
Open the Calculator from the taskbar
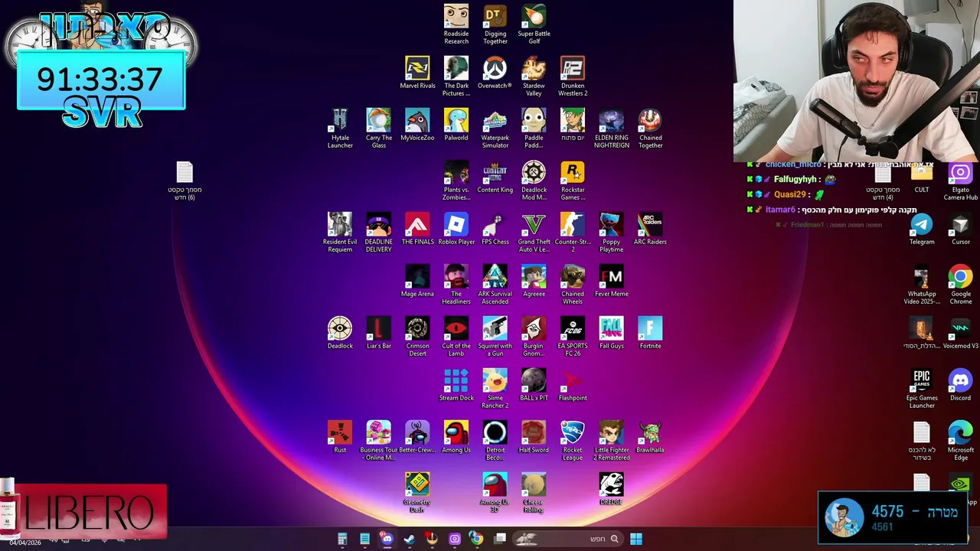342,539
